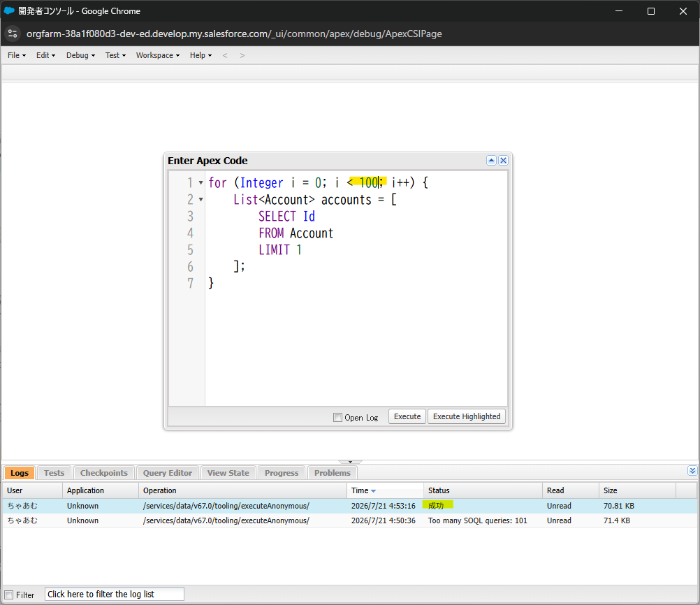
Task: Sort logs by User column
Action: click(33, 490)
